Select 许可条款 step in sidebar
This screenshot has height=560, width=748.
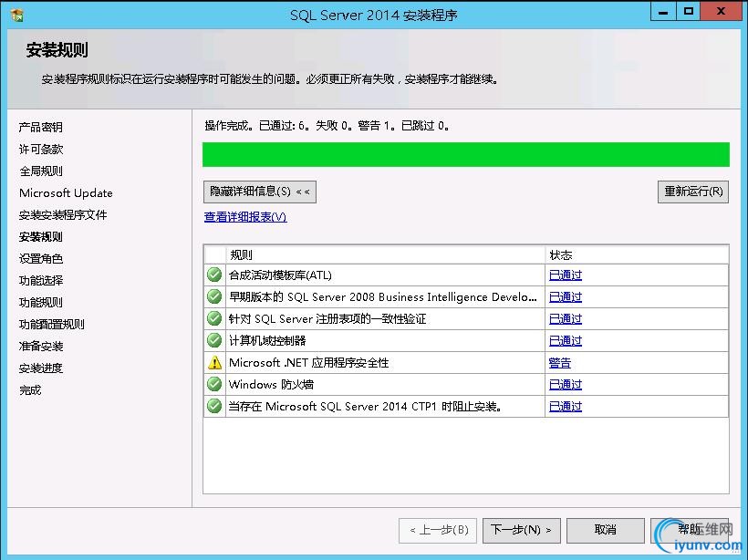pyautogui.click(x=41, y=150)
